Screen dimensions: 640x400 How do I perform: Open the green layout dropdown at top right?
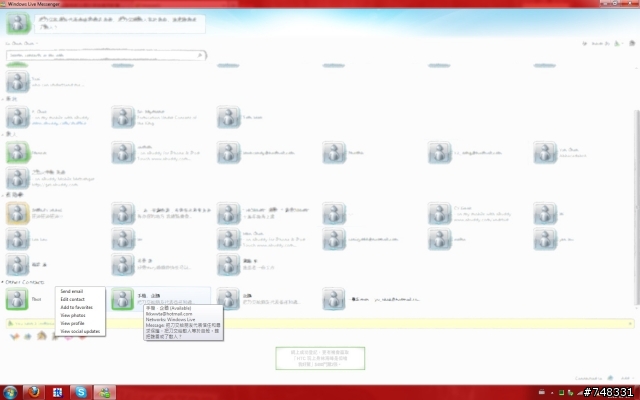point(618,43)
